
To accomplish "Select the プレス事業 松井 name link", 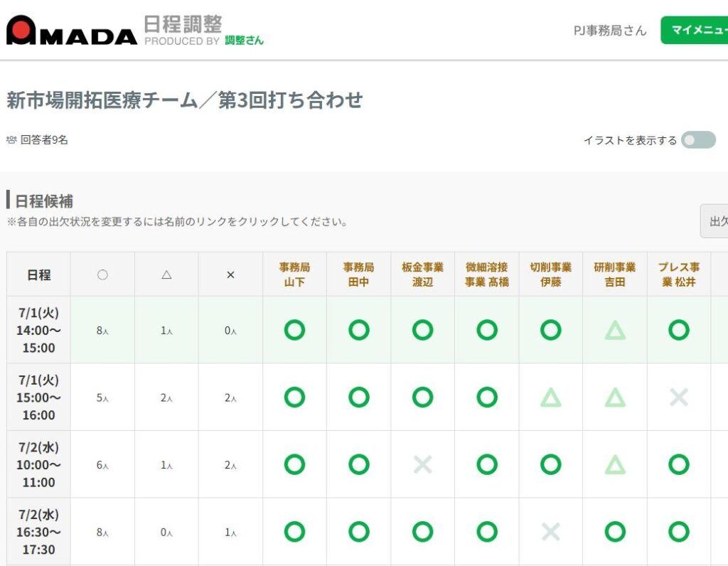I will (679, 274).
